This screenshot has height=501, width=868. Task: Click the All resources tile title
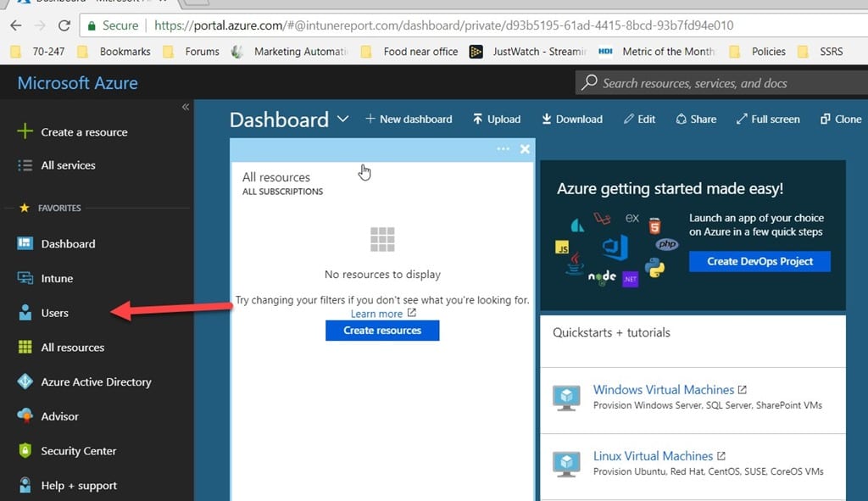pyautogui.click(x=276, y=177)
